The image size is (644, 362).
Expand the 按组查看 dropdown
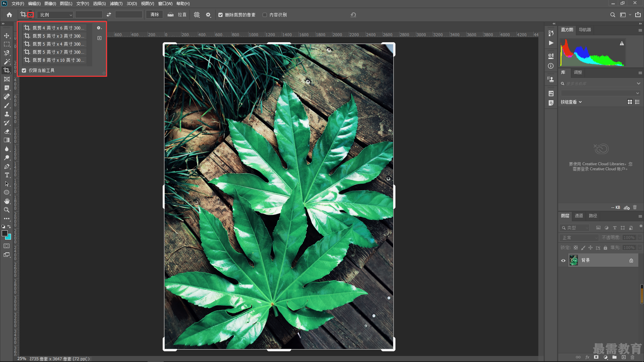coord(571,102)
